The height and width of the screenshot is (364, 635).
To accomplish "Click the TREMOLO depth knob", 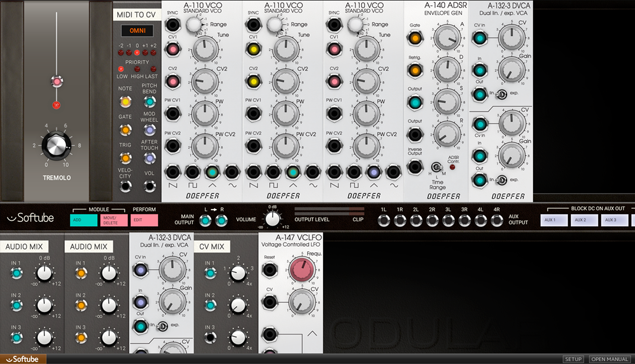I will [57, 145].
